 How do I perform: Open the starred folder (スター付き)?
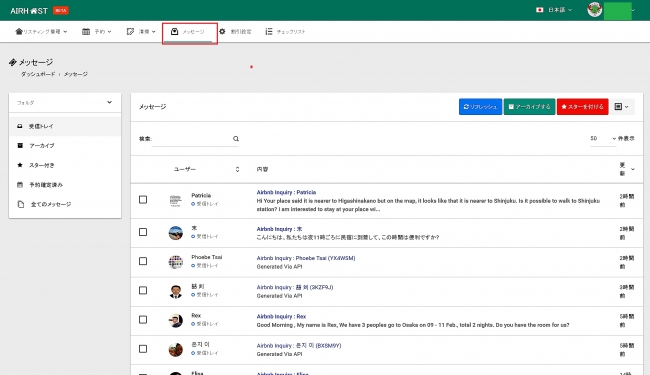click(x=65, y=165)
